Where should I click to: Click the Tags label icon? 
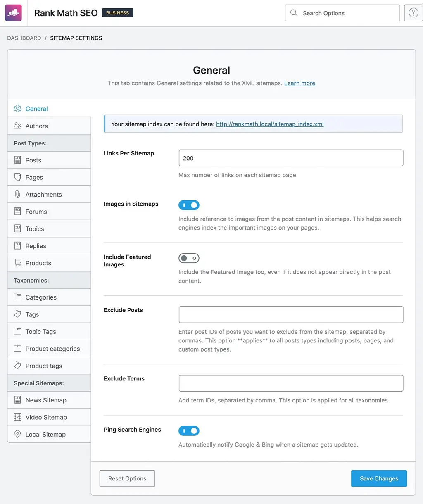(x=17, y=314)
